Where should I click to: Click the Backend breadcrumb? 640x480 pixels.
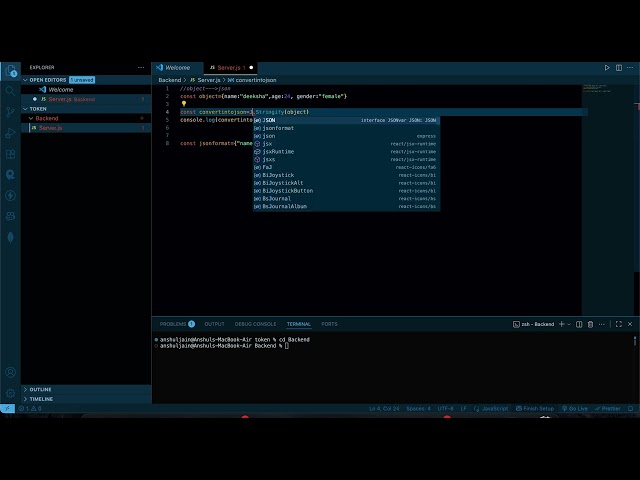point(169,80)
